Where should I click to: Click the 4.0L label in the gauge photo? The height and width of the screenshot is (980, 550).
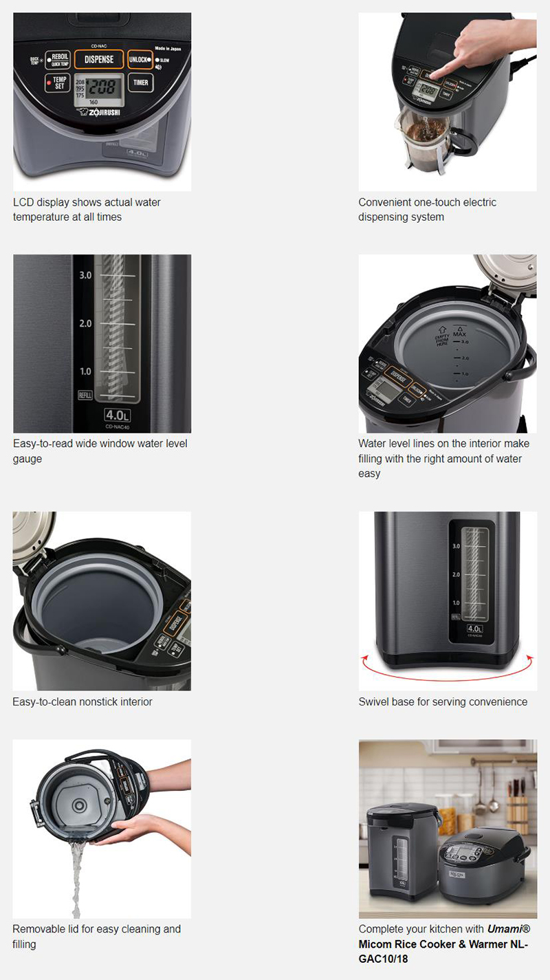coord(118,415)
